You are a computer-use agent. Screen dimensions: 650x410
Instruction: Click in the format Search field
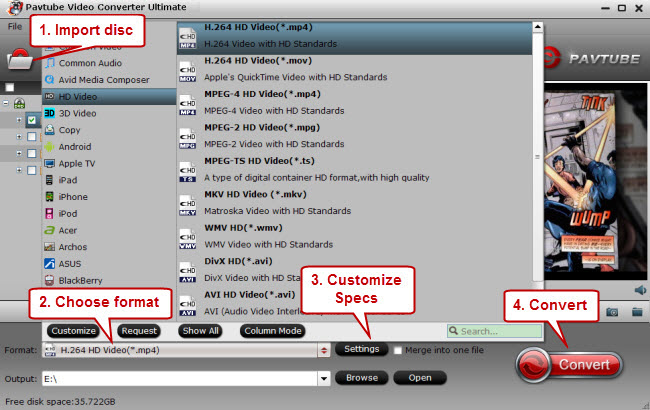(x=494, y=331)
